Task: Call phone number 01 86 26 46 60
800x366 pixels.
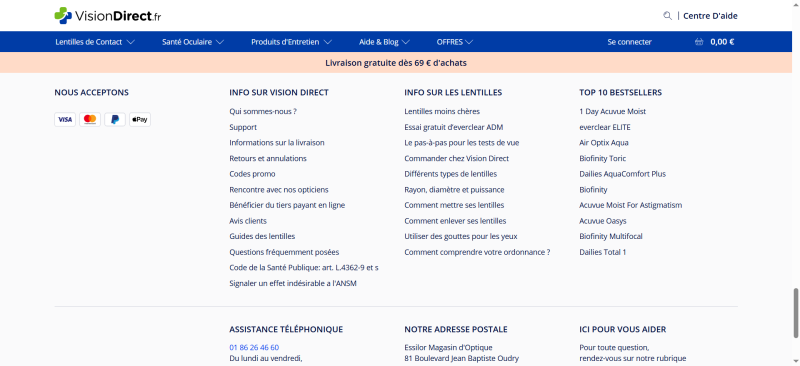Action: 254,348
